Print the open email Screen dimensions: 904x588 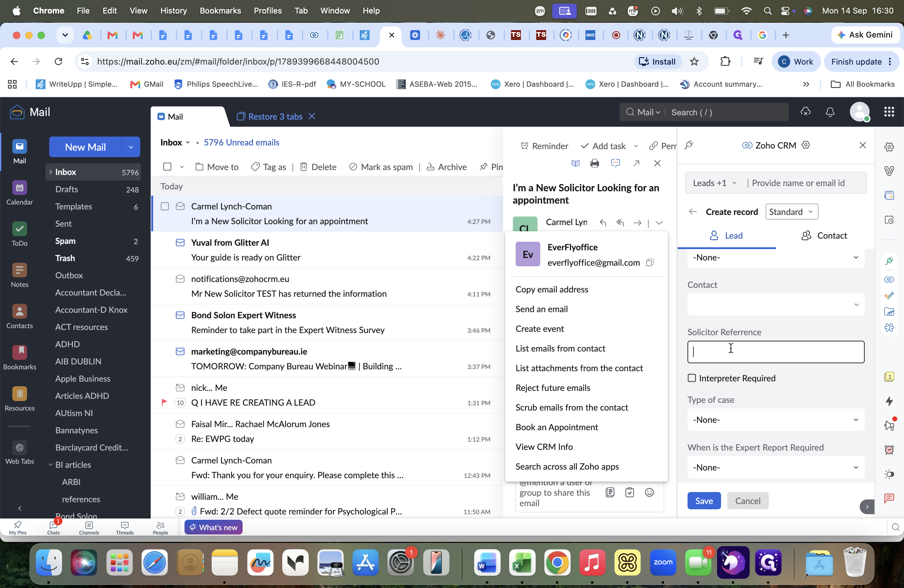(594, 163)
